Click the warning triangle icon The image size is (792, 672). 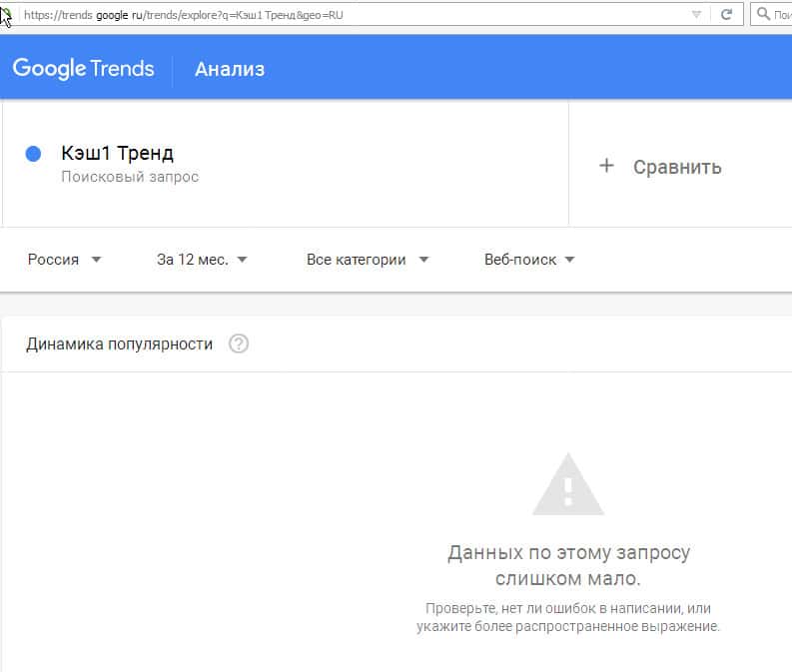pos(567,485)
